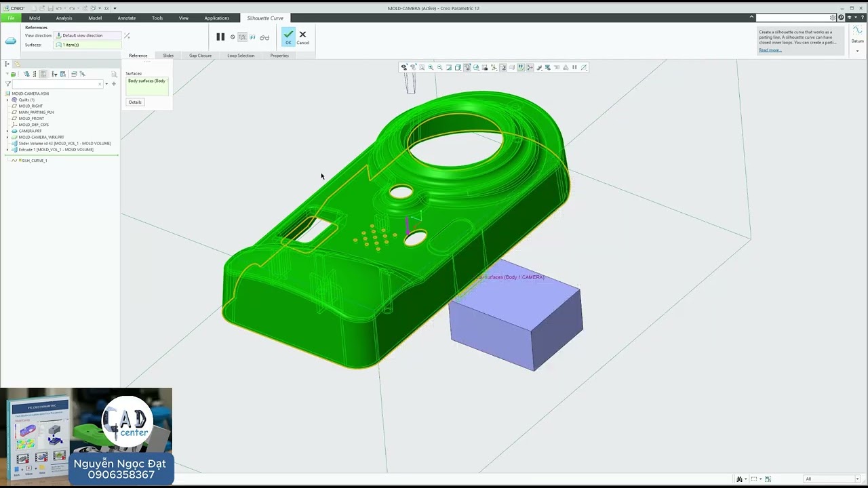Open the Gap Closure tab
The width and height of the screenshot is (868, 488).
[x=200, y=56]
